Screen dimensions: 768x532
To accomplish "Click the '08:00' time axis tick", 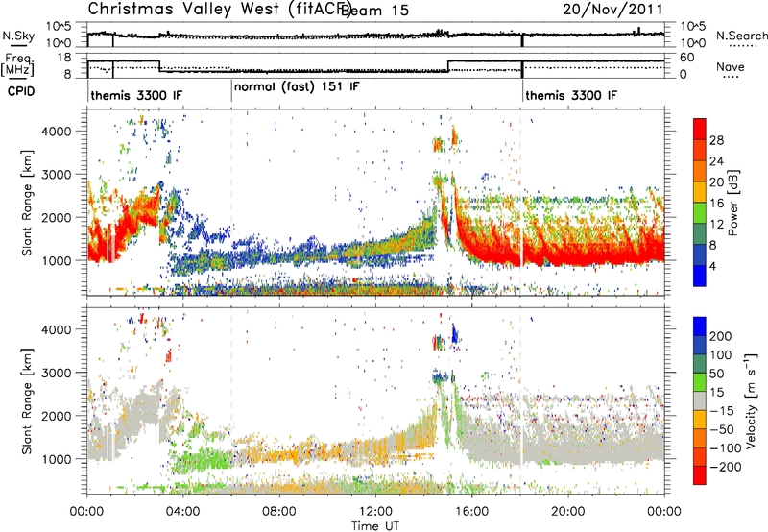I will (x=279, y=512).
